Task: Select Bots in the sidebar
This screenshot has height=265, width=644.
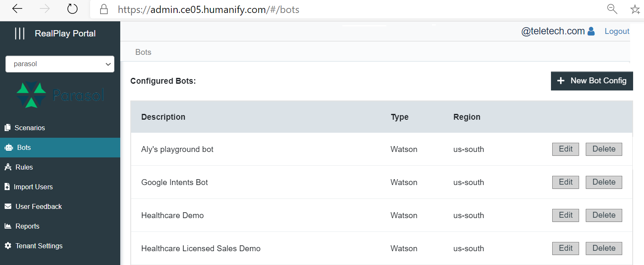Action: click(60, 147)
